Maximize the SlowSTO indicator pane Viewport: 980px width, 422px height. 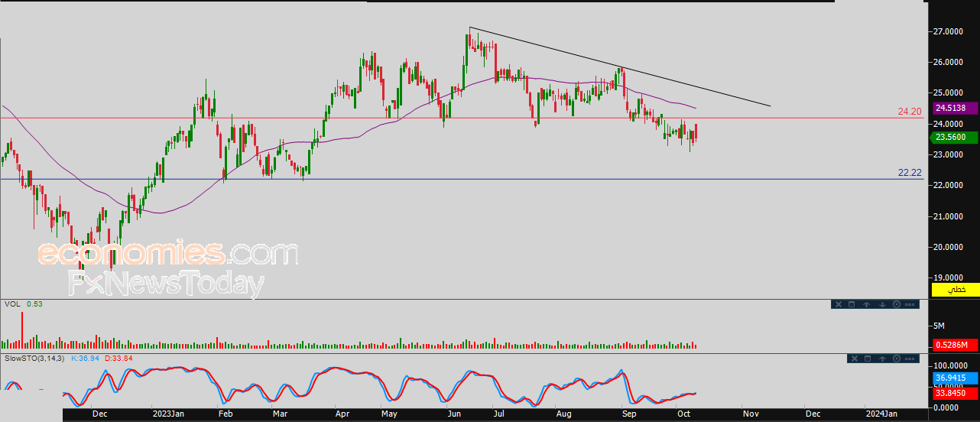[x=868, y=359]
